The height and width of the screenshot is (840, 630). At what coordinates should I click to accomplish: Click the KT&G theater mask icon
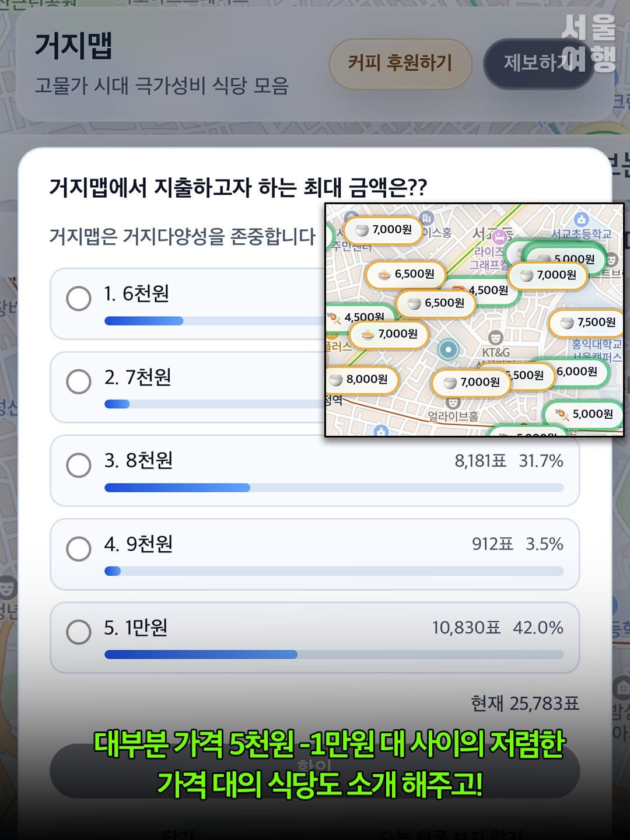(495, 337)
